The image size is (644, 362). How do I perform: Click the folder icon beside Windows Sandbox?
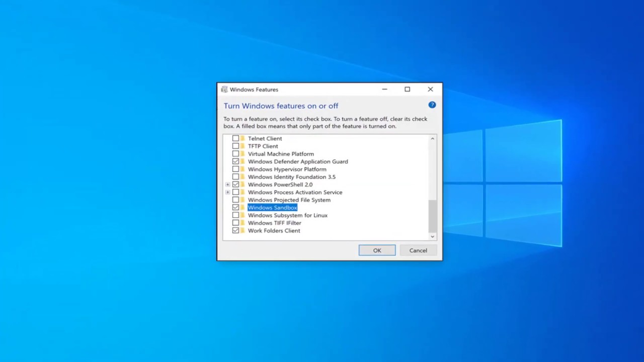[x=243, y=208]
